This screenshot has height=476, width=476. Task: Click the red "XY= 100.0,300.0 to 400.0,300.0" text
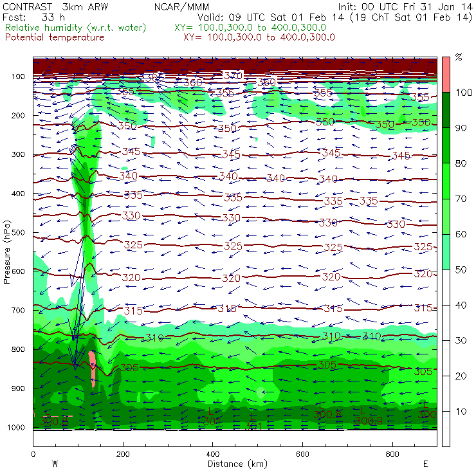coord(259,37)
